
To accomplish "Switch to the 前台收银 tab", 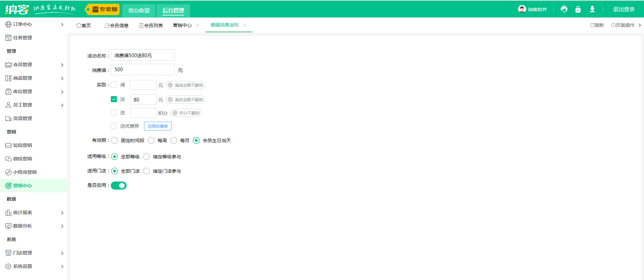I will (x=139, y=10).
